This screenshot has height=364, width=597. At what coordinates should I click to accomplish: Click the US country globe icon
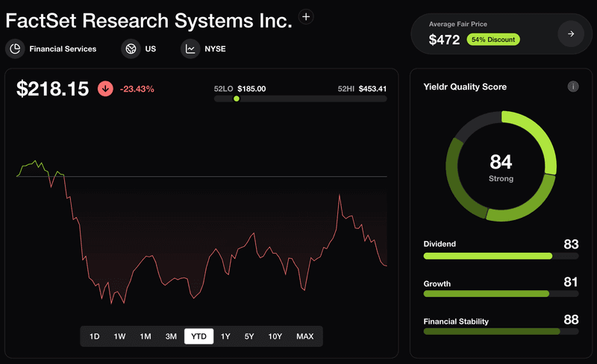click(x=131, y=48)
